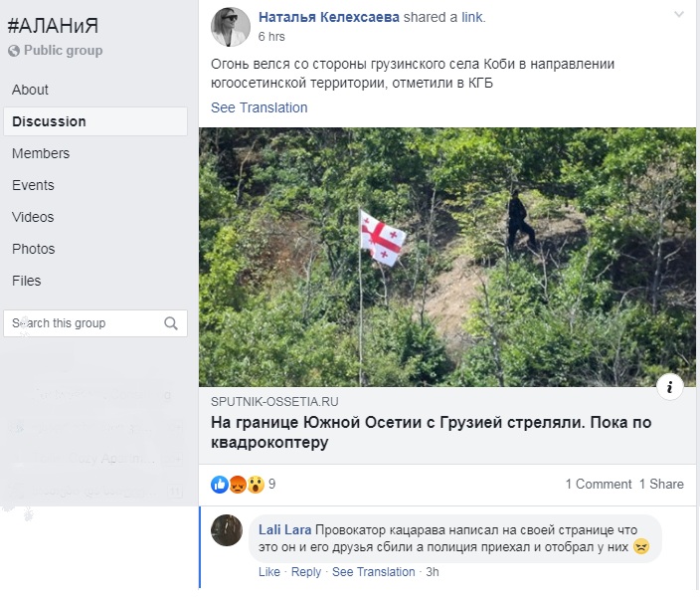Click the Like reaction icon

(220, 485)
